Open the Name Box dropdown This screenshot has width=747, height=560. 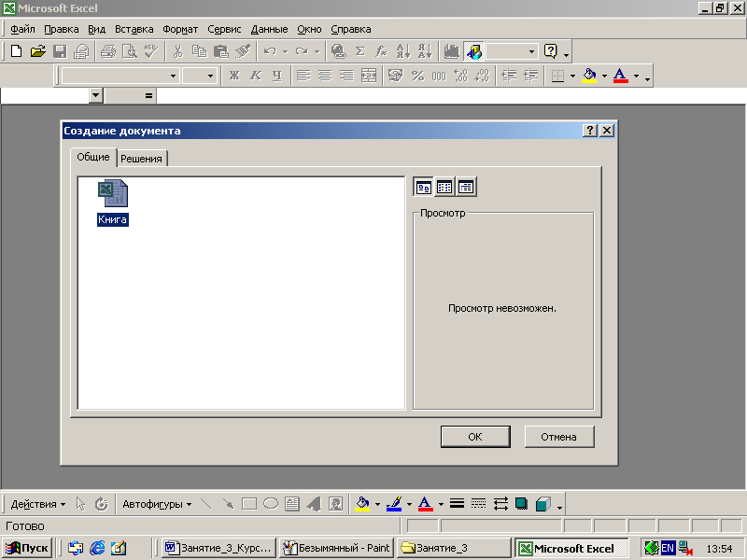click(96, 95)
